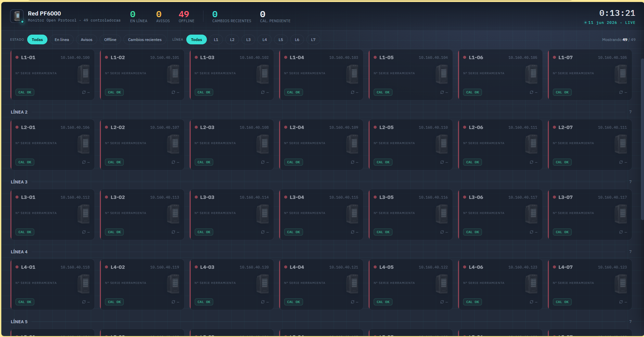
Task: Click the controller image on card L4-06
Action: click(531, 284)
